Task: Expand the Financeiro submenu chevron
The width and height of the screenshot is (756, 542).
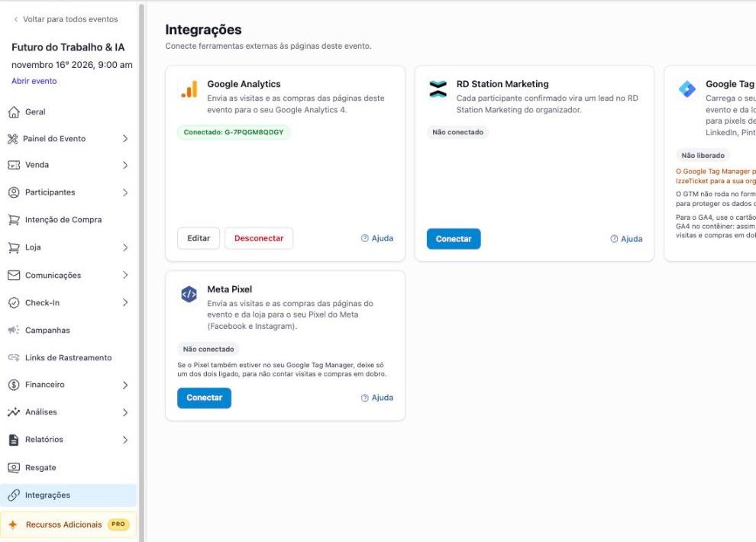Action: point(125,385)
